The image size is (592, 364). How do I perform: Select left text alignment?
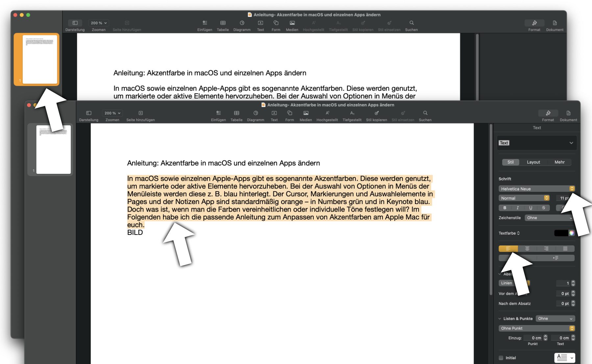(x=508, y=249)
